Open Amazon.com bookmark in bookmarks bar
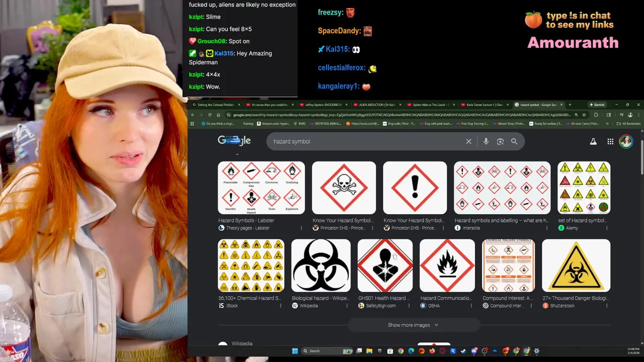The image size is (644, 362). [x=274, y=123]
